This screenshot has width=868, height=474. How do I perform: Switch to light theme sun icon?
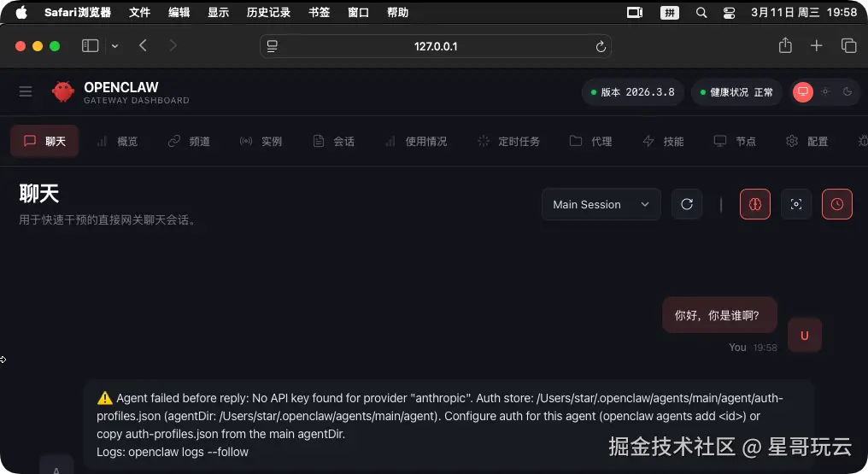[825, 92]
